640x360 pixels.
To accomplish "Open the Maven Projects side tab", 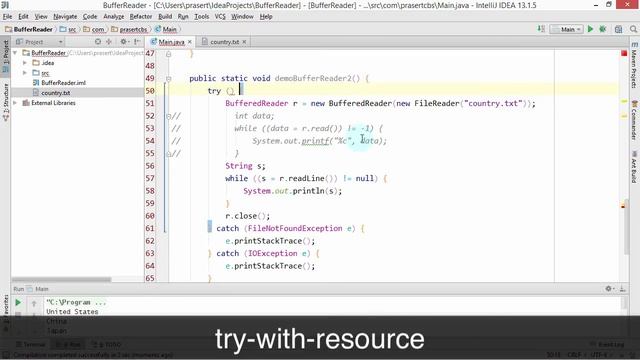I will pyautogui.click(x=634, y=66).
